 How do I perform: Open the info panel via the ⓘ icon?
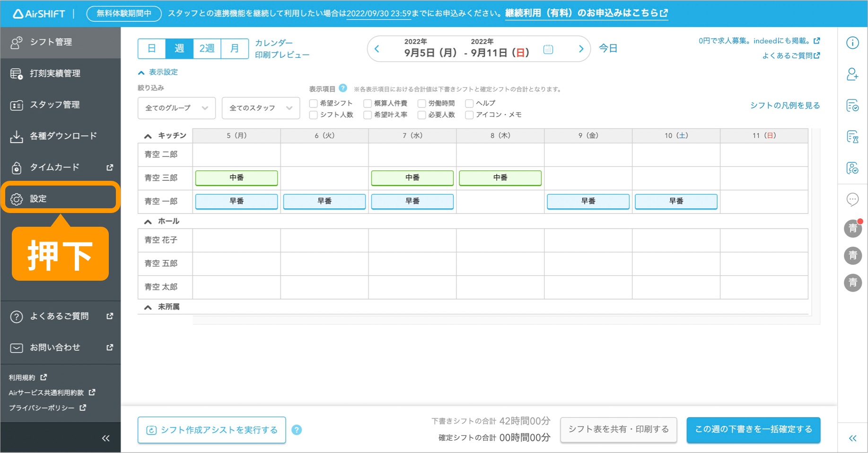click(852, 43)
